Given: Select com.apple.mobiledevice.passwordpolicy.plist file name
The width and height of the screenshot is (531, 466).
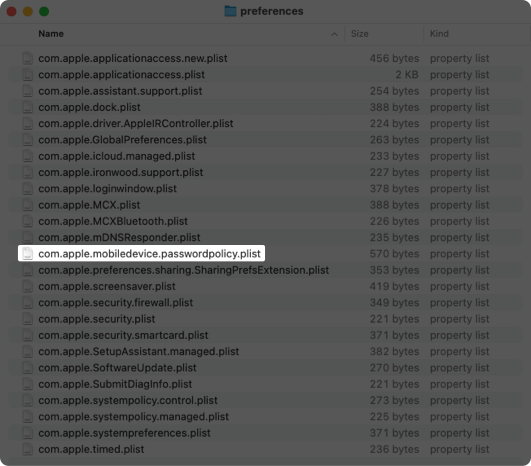Looking at the screenshot, I should click(x=149, y=254).
